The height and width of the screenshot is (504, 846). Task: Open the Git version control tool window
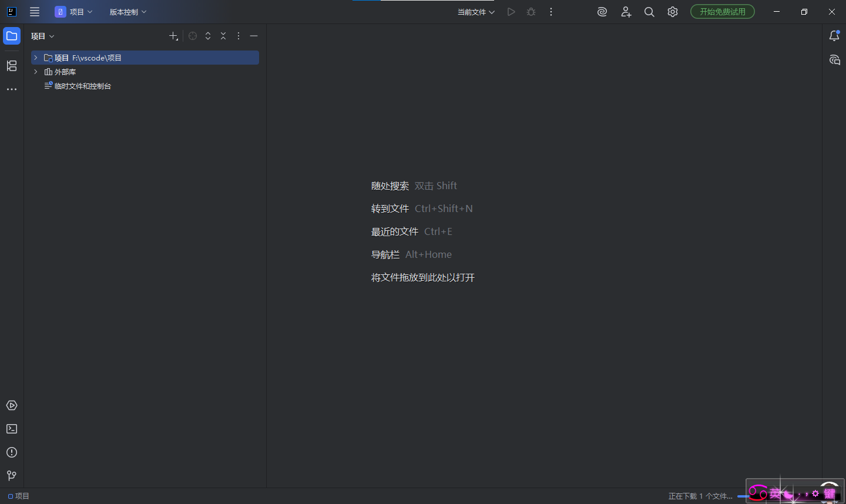[x=12, y=475]
